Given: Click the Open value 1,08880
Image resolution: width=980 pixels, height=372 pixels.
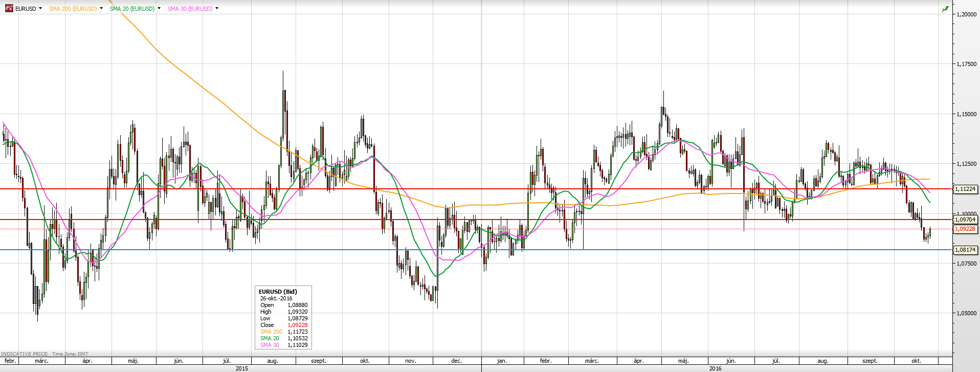Looking at the screenshot, I should (x=298, y=305).
